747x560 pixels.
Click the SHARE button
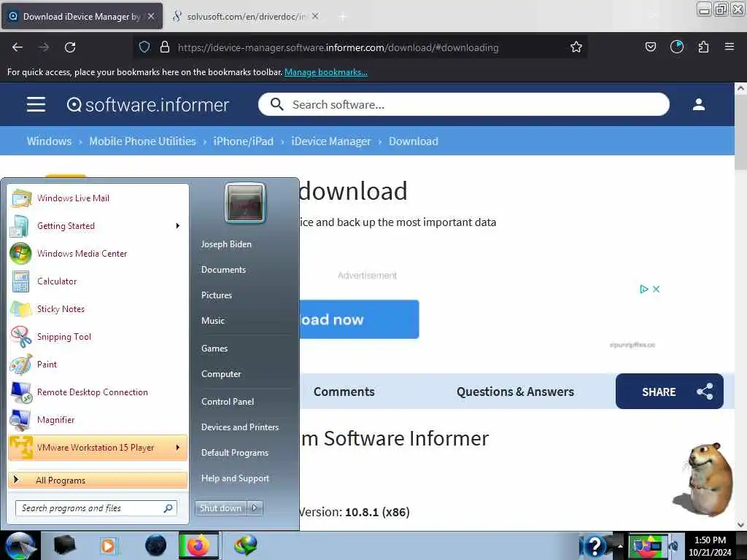pos(670,392)
